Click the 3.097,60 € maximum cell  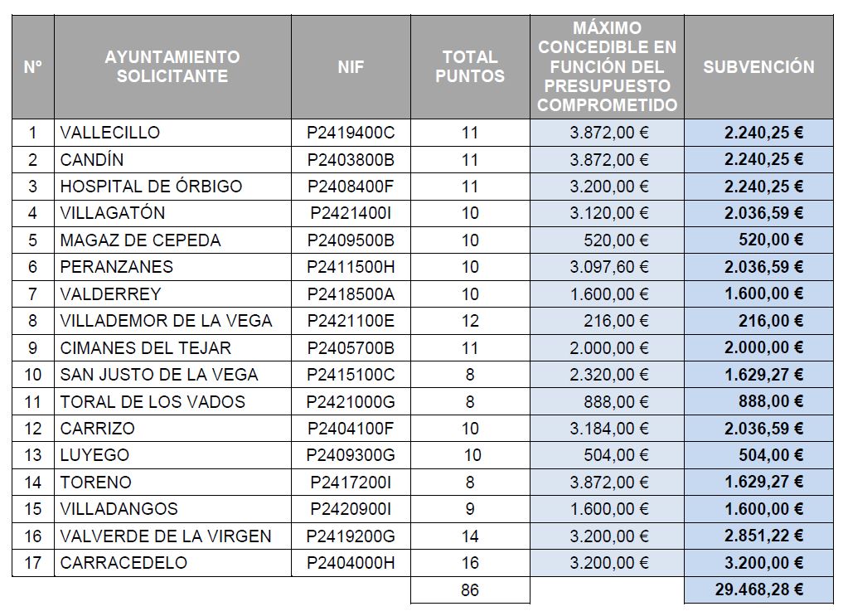(607, 267)
